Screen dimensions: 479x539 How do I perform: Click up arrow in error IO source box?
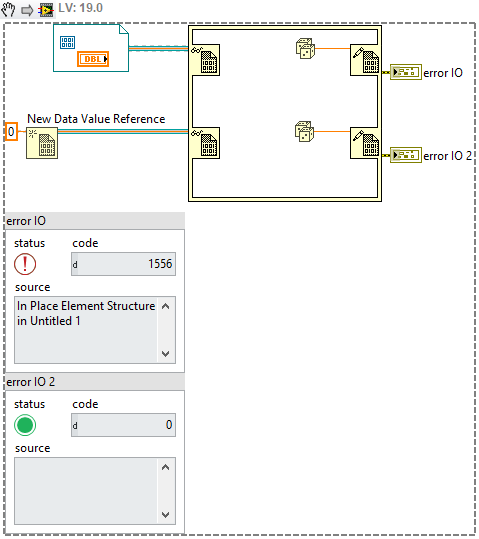(165, 306)
